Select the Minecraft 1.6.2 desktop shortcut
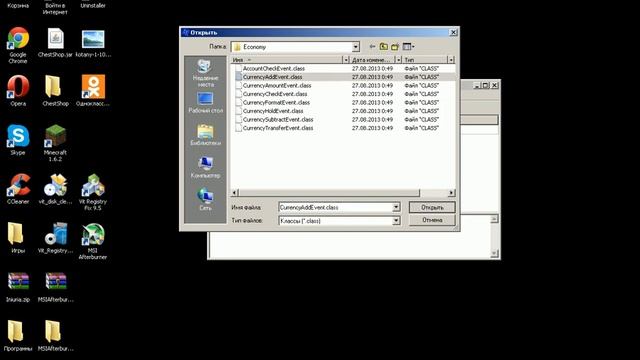 click(x=55, y=143)
